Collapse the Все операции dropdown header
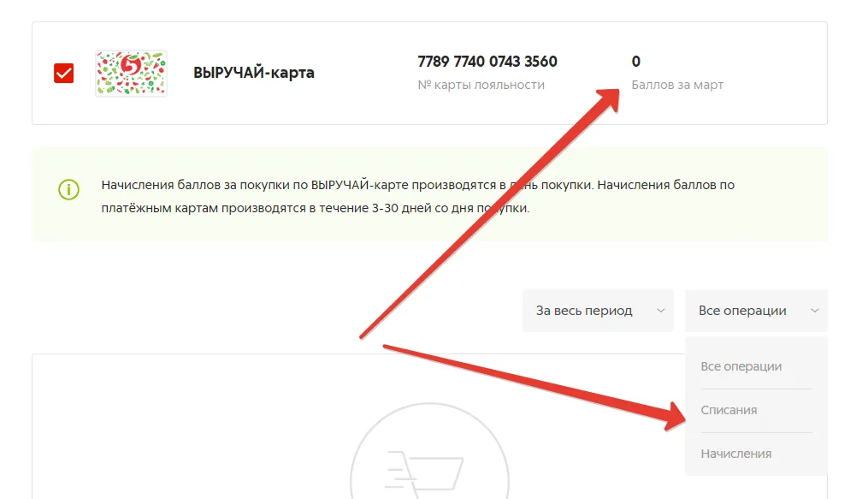The height and width of the screenshot is (499, 868). [x=756, y=311]
